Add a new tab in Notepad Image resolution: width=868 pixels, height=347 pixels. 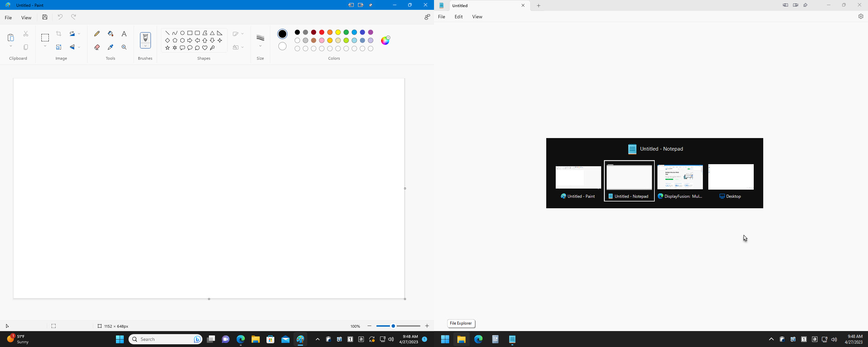tap(538, 5)
